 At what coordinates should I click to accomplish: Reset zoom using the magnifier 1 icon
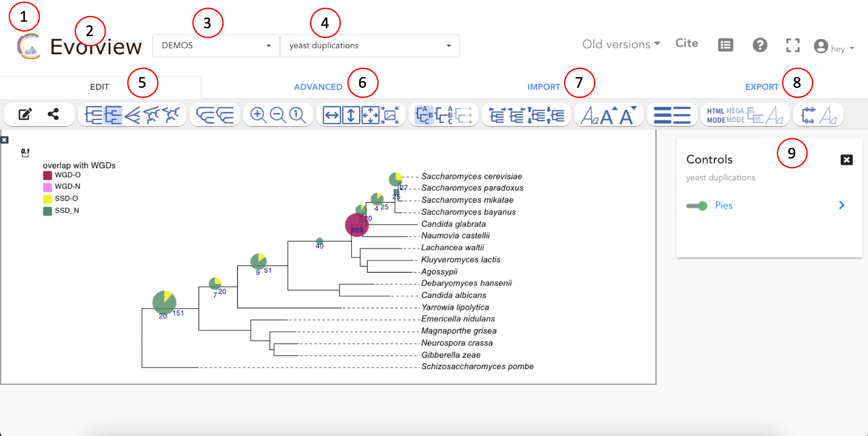click(x=297, y=114)
